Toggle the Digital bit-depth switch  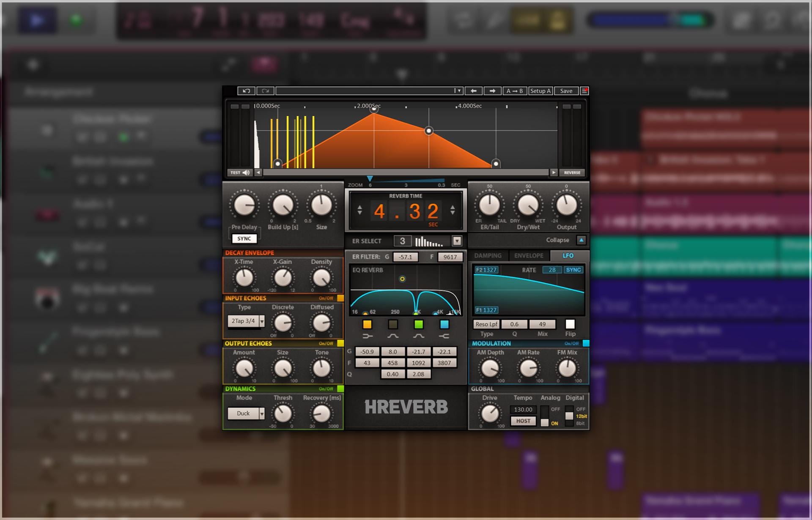pyautogui.click(x=569, y=416)
